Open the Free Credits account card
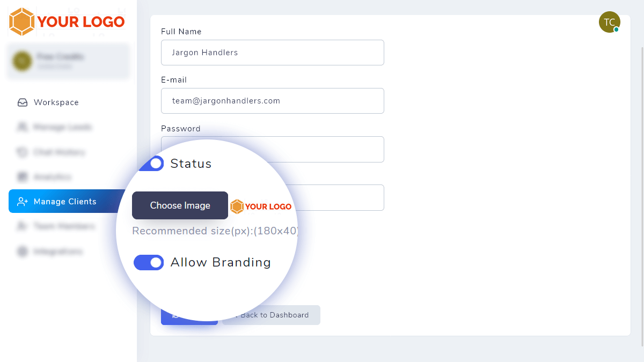Image resolution: width=644 pixels, height=362 pixels. coord(68,61)
